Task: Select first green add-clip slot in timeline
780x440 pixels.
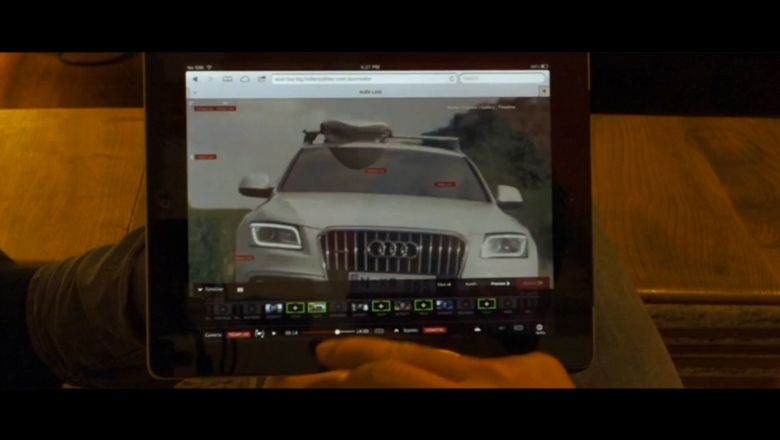Action: pyautogui.click(x=295, y=307)
